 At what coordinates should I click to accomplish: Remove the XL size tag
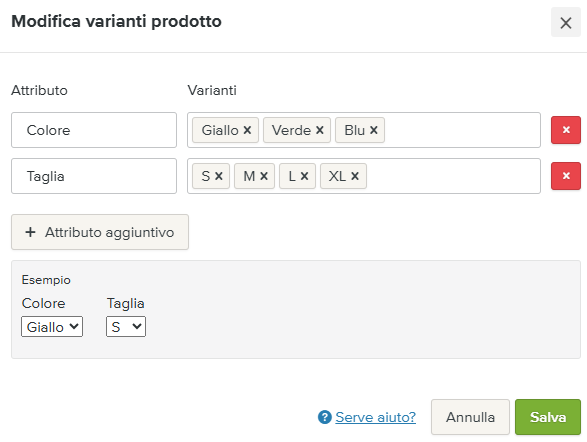pyautogui.click(x=355, y=176)
